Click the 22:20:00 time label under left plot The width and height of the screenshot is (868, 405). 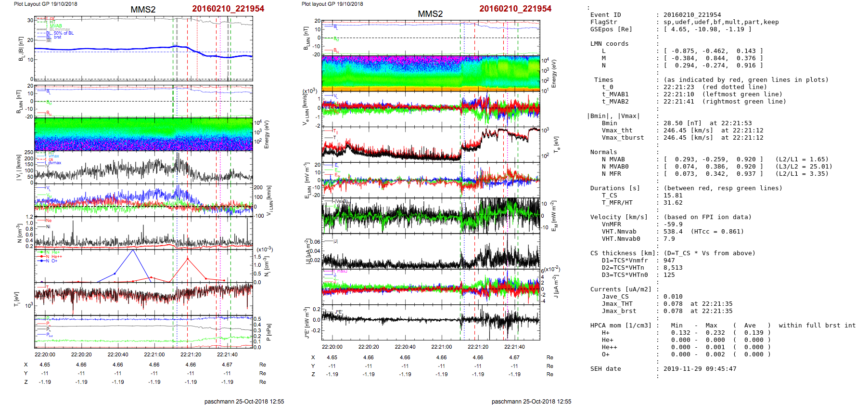pos(45,354)
